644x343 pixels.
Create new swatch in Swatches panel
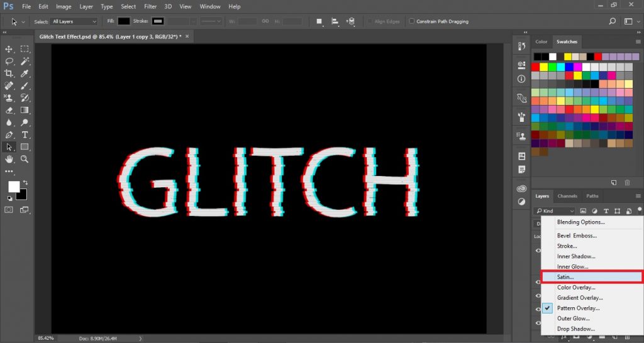tap(614, 183)
